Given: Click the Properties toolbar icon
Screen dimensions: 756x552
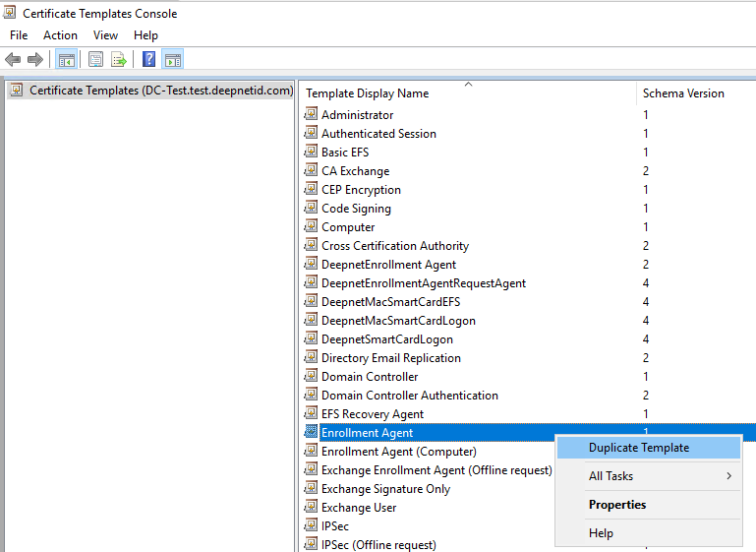Looking at the screenshot, I should click(96, 59).
